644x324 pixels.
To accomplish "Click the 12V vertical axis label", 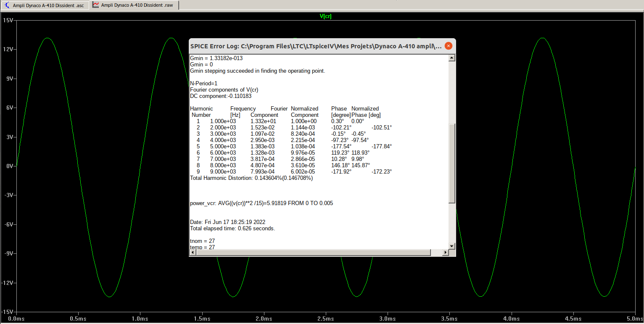I will click(8, 49).
